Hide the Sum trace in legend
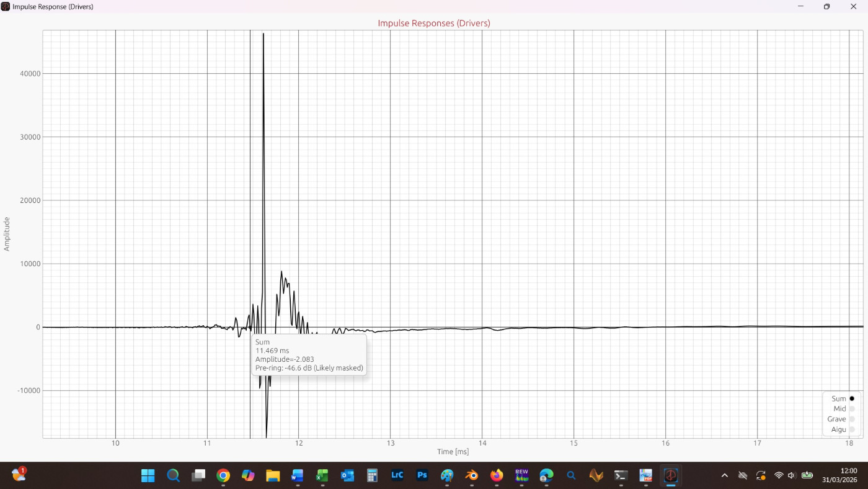 [x=851, y=398]
